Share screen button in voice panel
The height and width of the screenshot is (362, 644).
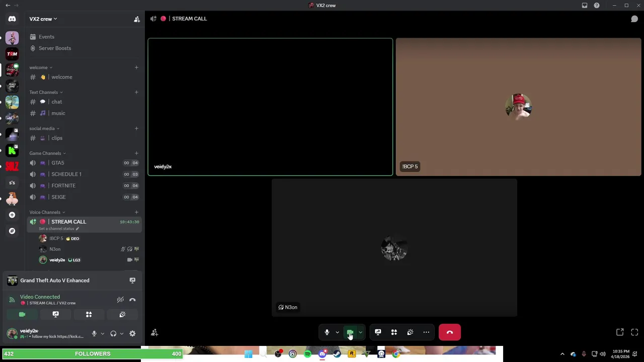55,314
